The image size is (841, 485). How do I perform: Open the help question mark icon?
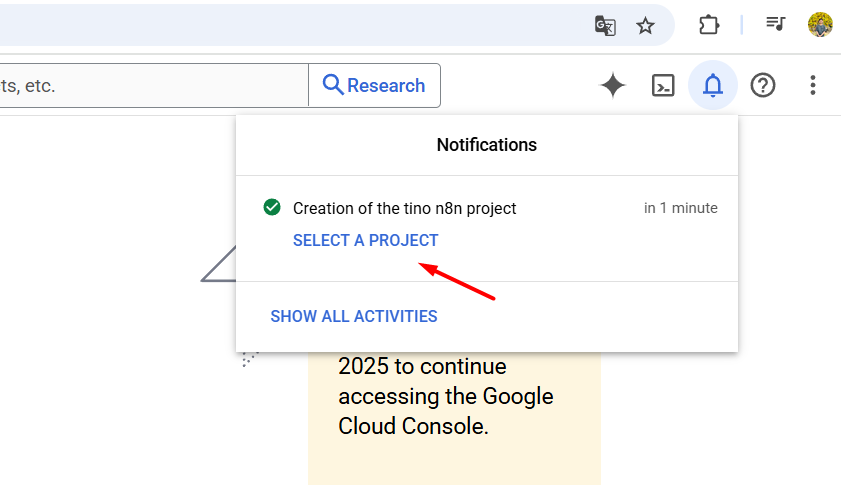(x=763, y=85)
